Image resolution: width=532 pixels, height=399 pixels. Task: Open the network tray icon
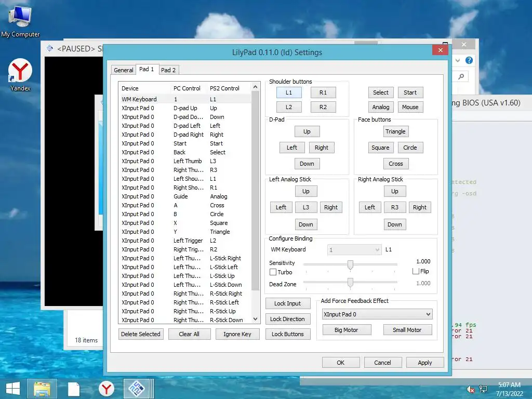tap(483, 389)
